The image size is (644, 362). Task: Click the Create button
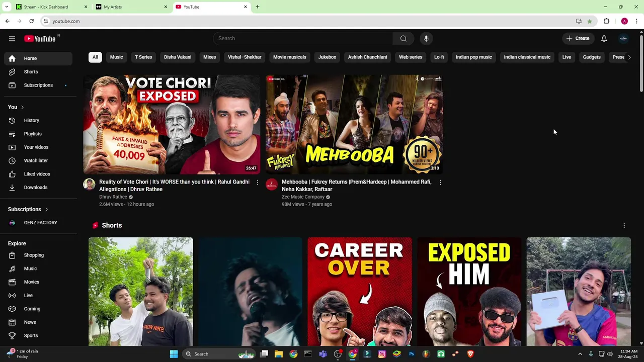pyautogui.click(x=578, y=38)
